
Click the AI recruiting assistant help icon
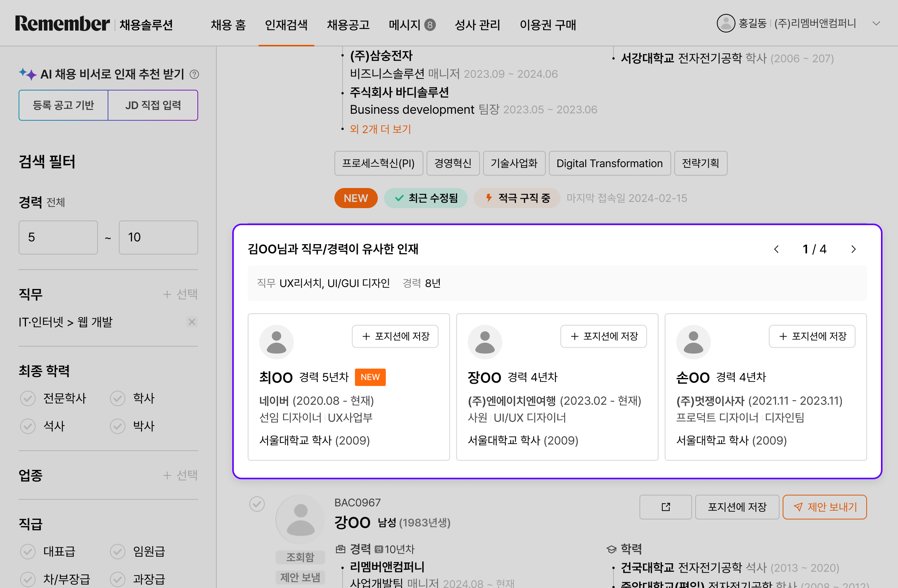(194, 74)
